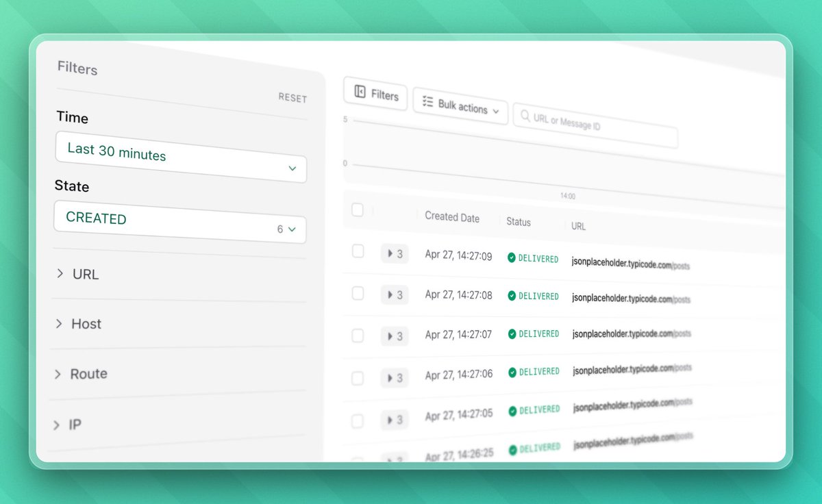
Task: Open the Bulk actions dropdown
Action: pos(460,106)
